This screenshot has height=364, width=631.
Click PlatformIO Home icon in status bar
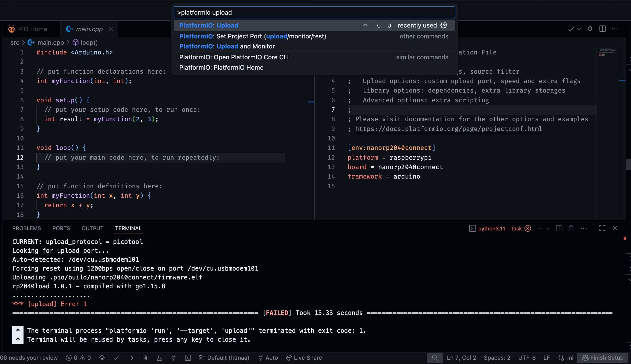pyautogui.click(x=102, y=358)
